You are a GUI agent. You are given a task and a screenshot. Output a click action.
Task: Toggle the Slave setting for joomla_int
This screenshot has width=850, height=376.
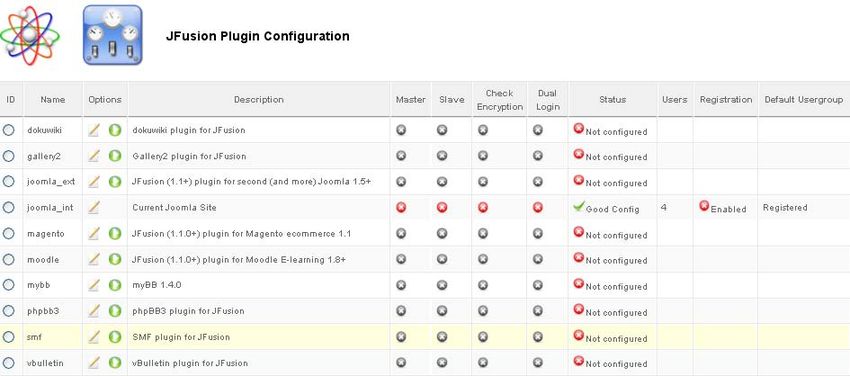(442, 208)
